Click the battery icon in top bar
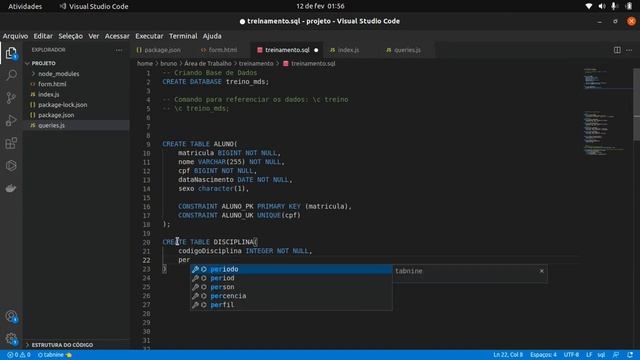Screen dimensions: 640x360 629,6
